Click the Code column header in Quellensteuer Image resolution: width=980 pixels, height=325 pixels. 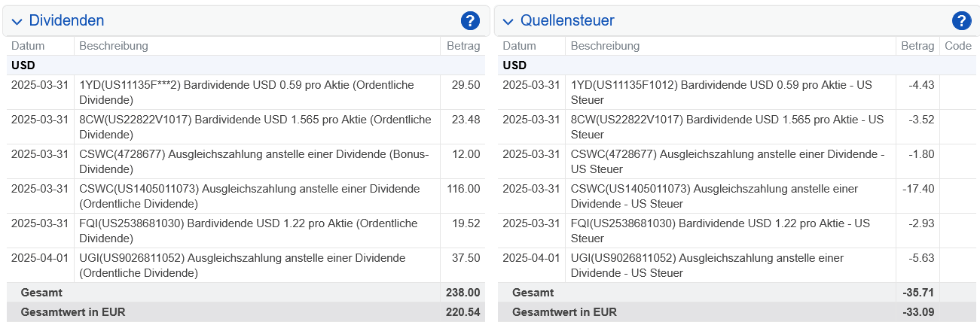point(957,46)
